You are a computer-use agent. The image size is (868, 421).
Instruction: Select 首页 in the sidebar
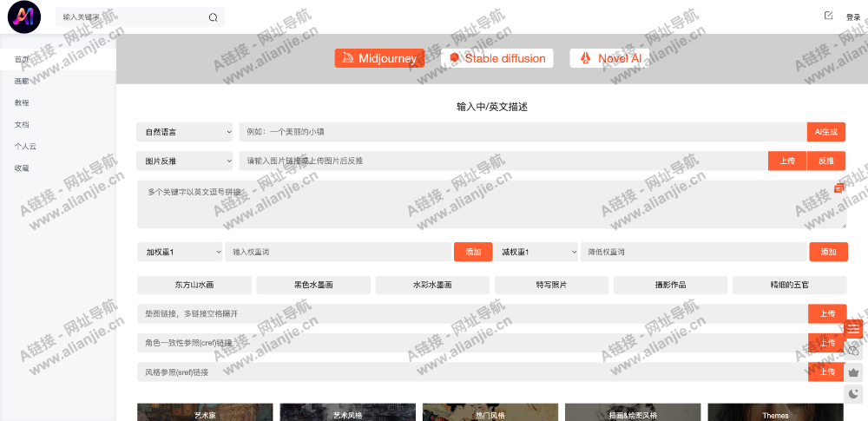(58, 59)
